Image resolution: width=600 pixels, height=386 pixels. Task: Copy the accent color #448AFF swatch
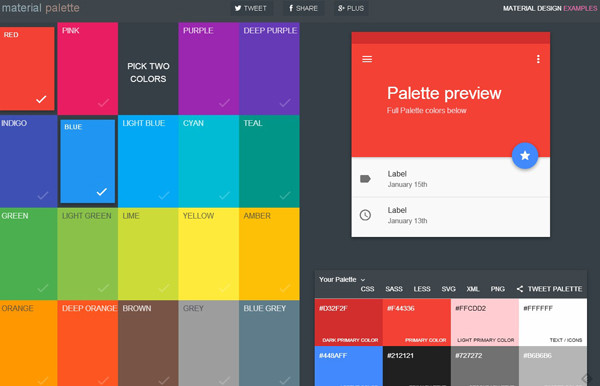[x=349, y=366]
